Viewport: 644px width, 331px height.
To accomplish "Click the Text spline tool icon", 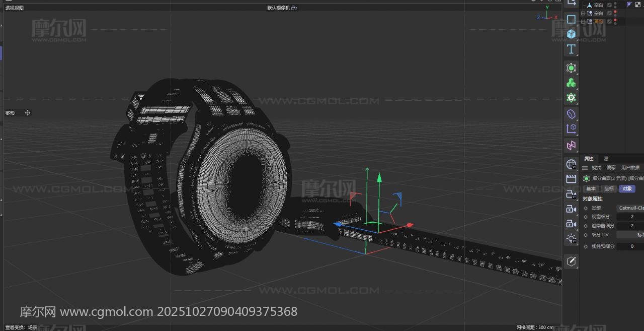I will [571, 49].
